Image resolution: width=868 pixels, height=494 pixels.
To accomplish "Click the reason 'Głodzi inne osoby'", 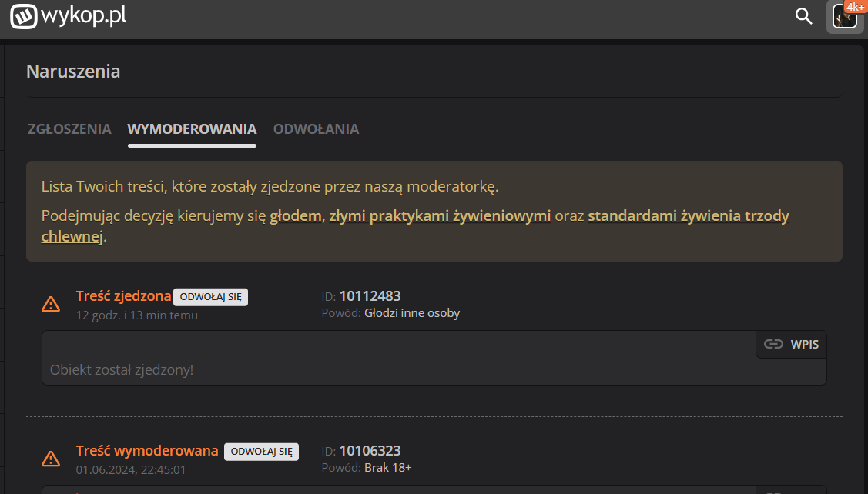I will [412, 313].
